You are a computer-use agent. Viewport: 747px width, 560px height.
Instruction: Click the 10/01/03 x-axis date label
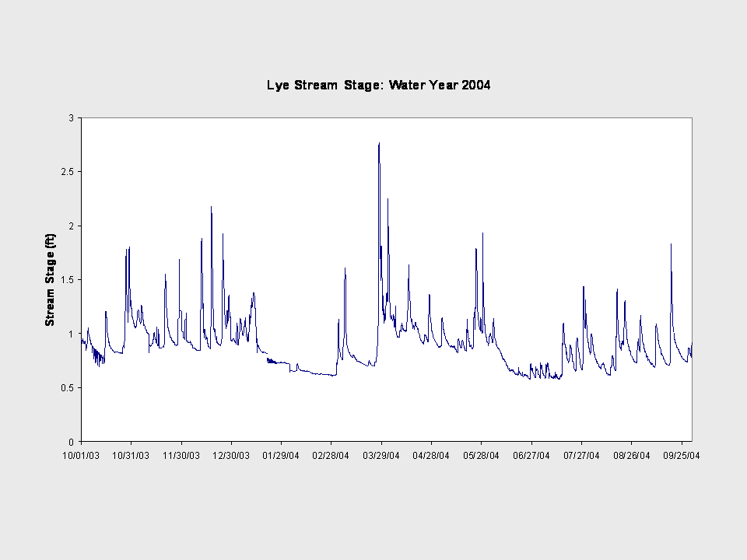pyautogui.click(x=81, y=456)
